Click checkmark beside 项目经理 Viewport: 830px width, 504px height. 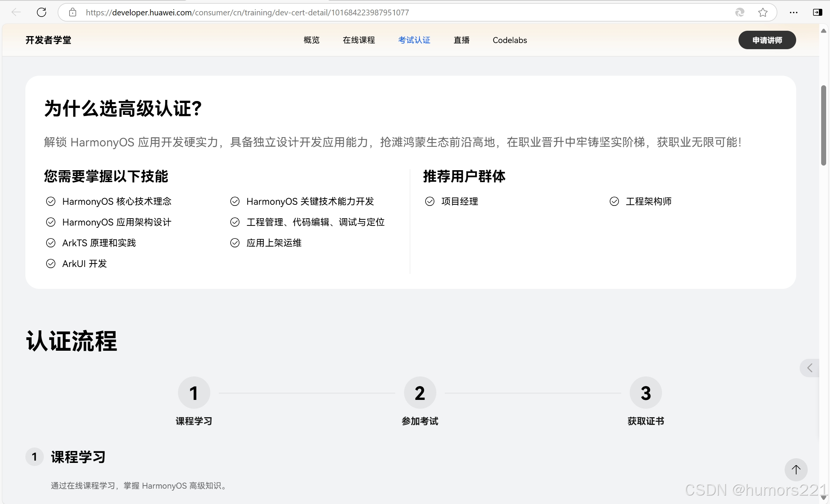pos(430,201)
